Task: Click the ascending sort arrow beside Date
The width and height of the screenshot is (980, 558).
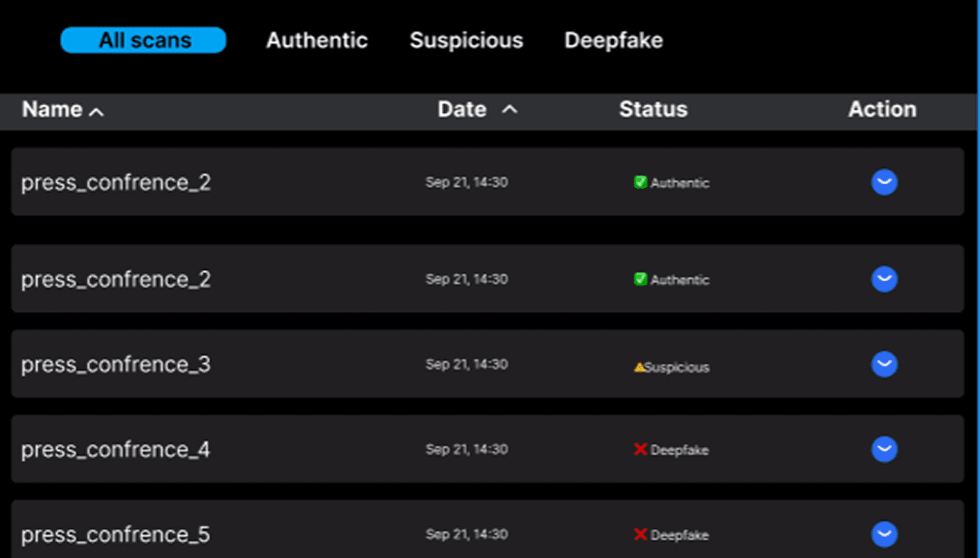Action: (x=511, y=110)
